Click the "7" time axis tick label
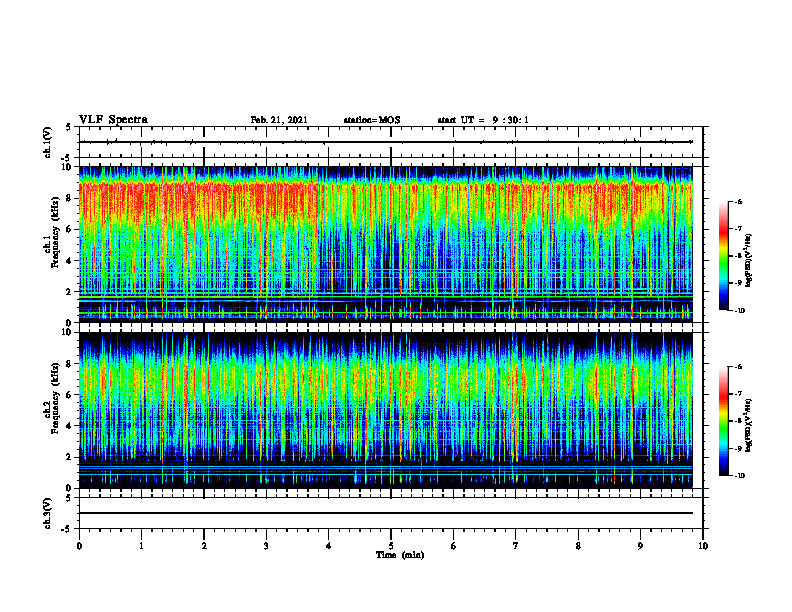This screenshot has height=612, width=792. [x=516, y=546]
